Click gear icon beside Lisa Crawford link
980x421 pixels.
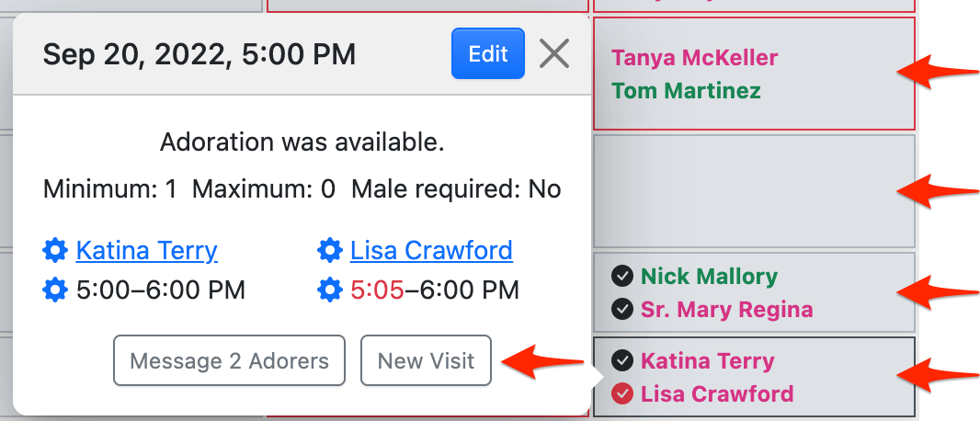[x=329, y=250]
